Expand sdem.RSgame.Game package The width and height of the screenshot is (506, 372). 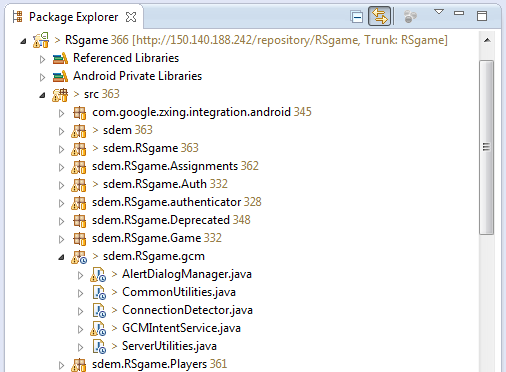click(61, 239)
